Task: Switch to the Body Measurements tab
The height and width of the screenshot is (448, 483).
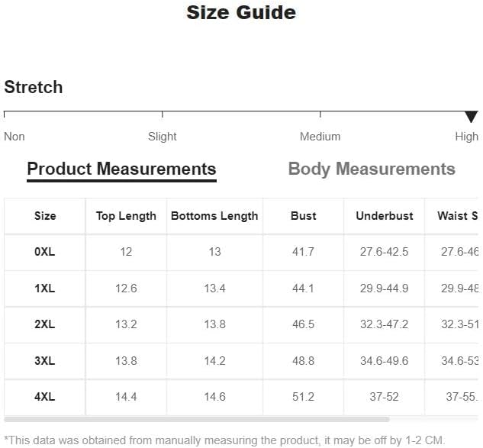Action: point(372,169)
